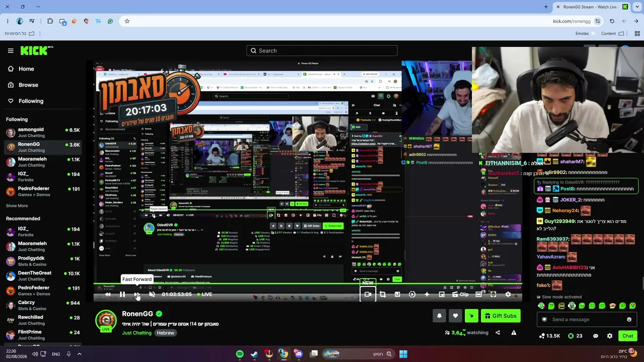Open Cabrzy's channel under Recommended

(x=43, y=306)
